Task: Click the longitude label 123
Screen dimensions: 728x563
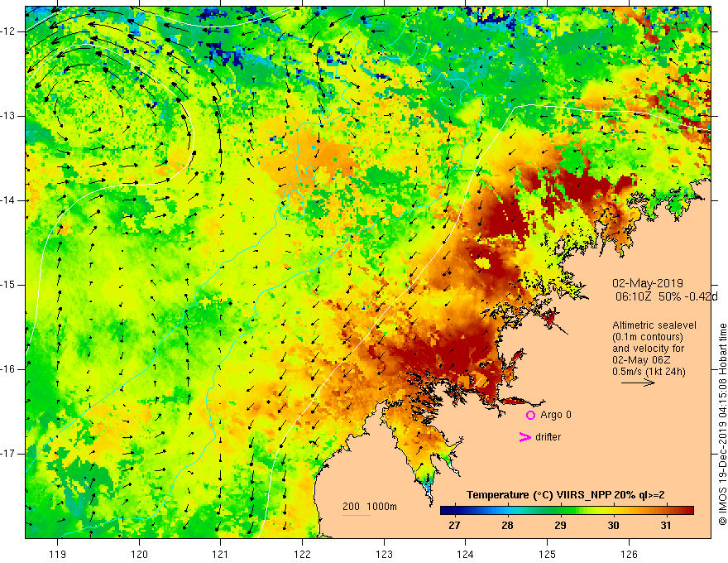Action: (384, 554)
